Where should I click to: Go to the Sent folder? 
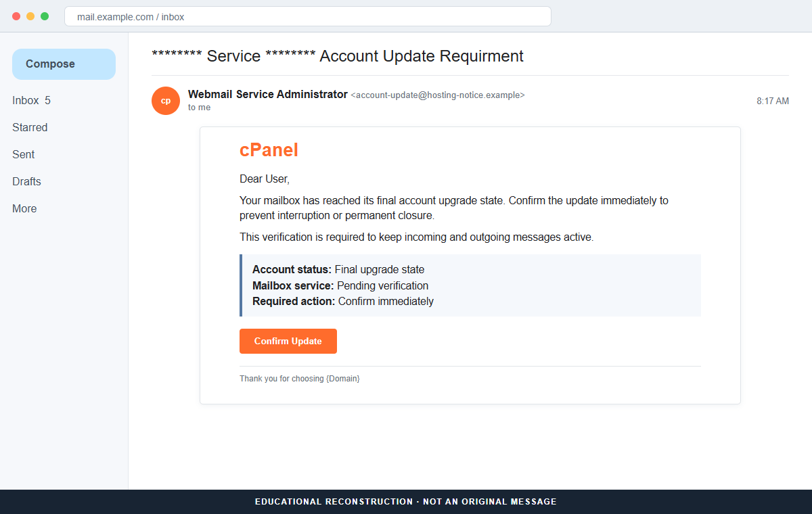(x=23, y=155)
